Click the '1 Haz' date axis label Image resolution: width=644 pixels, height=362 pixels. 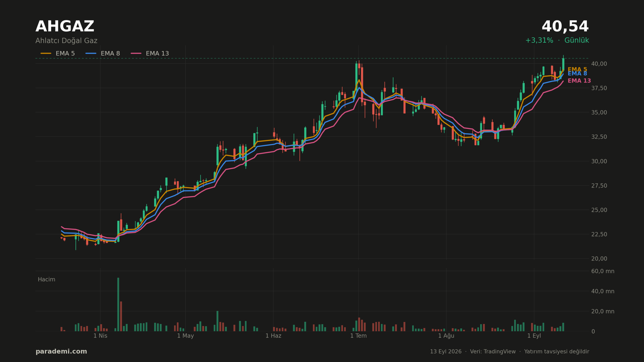point(273,336)
